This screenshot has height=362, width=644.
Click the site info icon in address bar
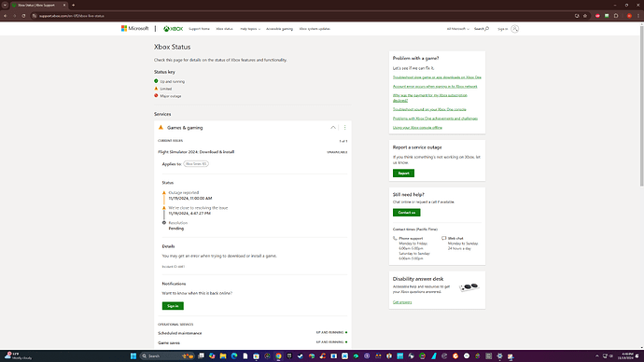(35, 16)
